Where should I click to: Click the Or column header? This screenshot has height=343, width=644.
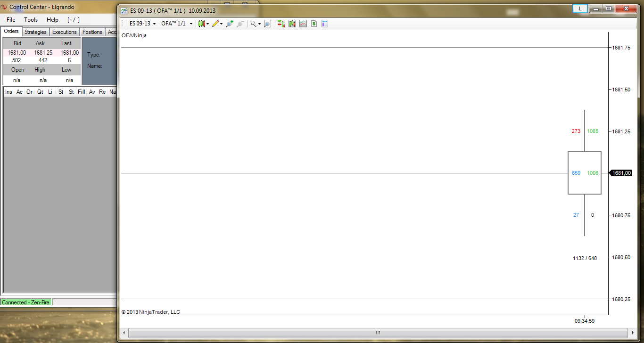(x=30, y=92)
